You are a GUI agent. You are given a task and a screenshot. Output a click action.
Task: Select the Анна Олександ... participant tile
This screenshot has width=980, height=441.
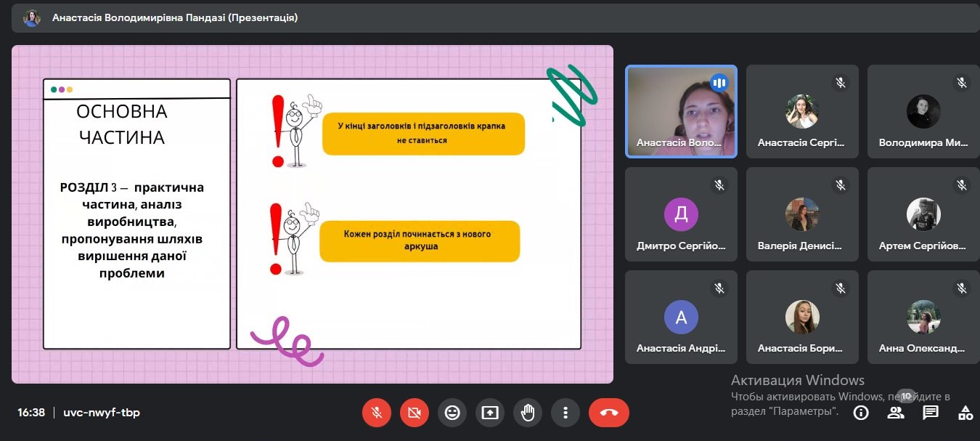click(x=923, y=317)
